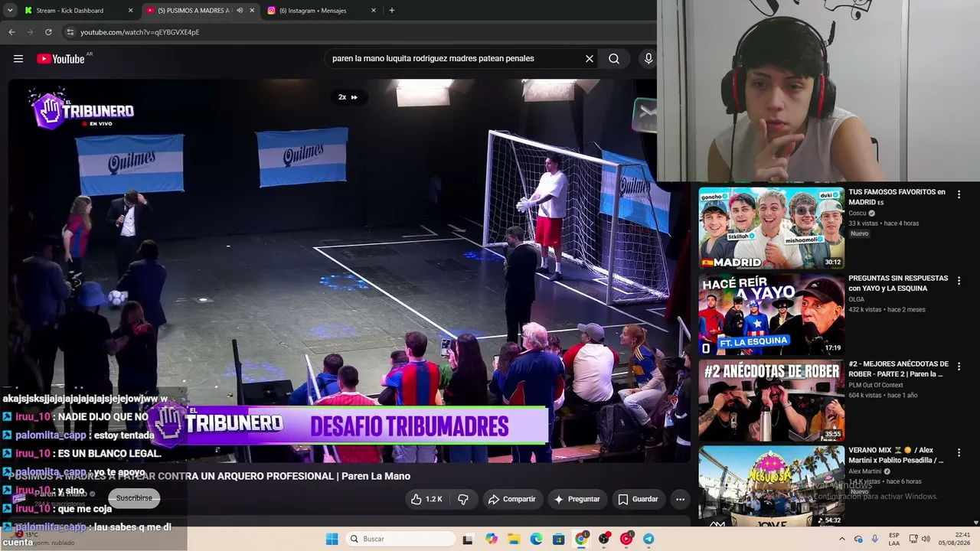Viewport: 980px width, 551px height.
Task: Open File Explorer from taskbar
Action: 514,539
